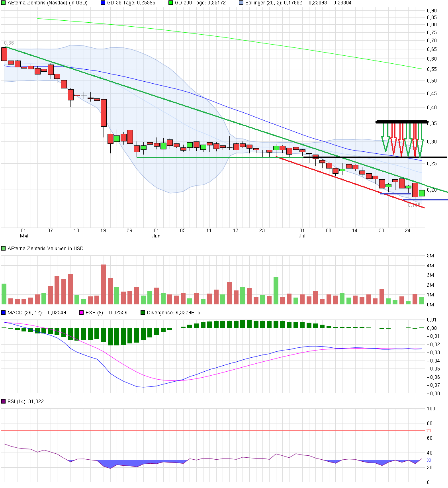Select the 'GD 200 Tage: 0,55172' label
This screenshot has height=488, width=448.
pyautogui.click(x=200, y=3)
